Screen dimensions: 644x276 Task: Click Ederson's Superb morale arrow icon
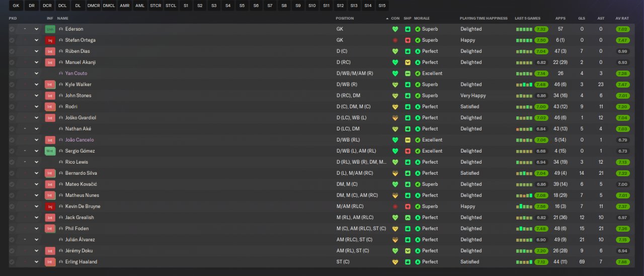418,29
